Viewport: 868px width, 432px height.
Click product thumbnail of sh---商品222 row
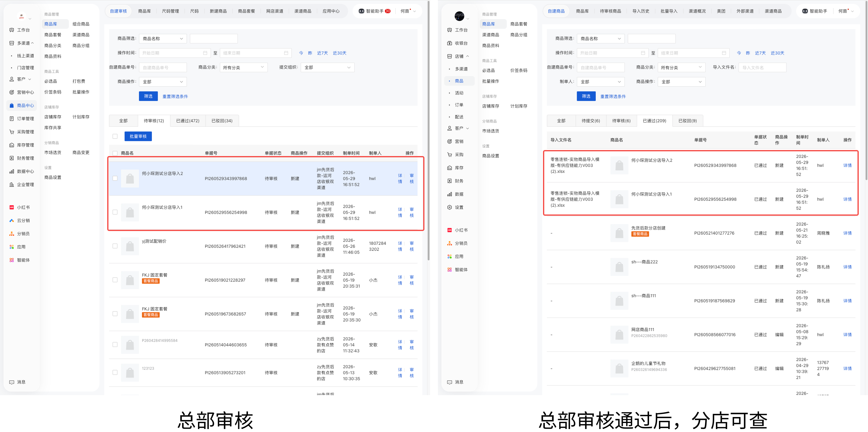click(x=619, y=267)
